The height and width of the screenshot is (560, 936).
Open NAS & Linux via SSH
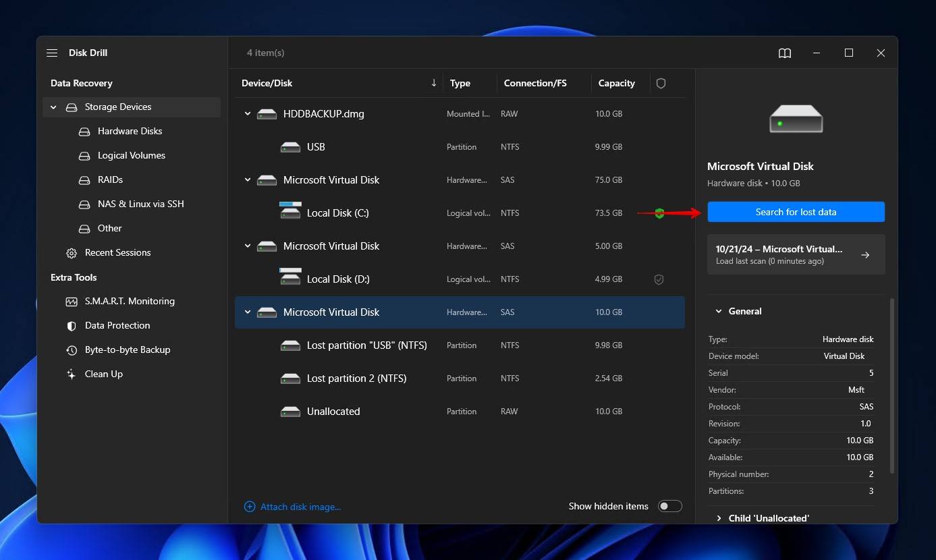click(x=141, y=204)
